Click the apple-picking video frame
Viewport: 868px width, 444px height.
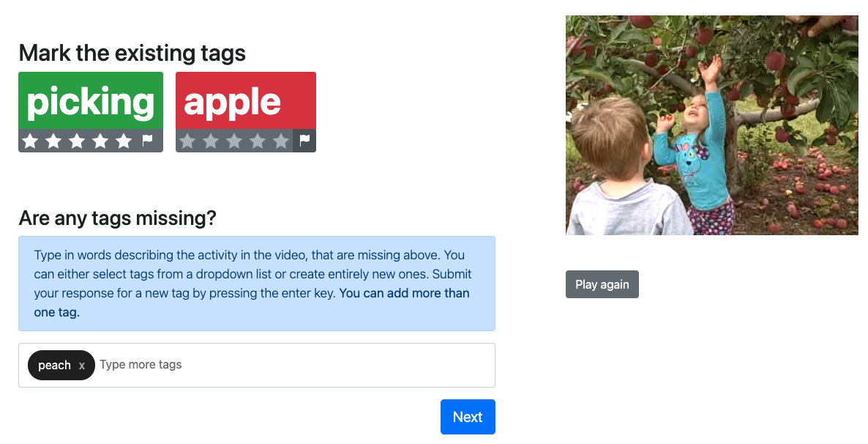point(711,125)
